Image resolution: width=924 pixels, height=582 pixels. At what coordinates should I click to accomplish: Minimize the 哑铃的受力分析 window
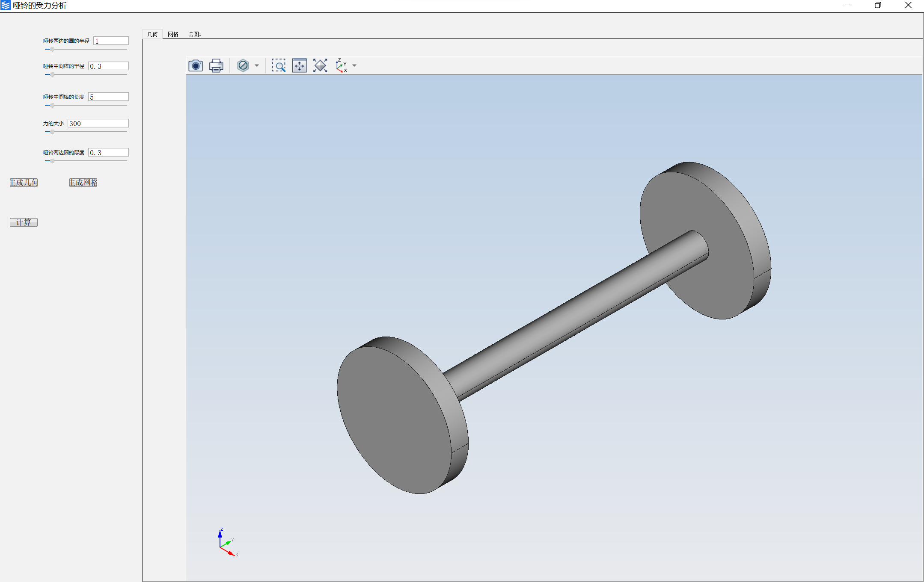click(x=848, y=5)
